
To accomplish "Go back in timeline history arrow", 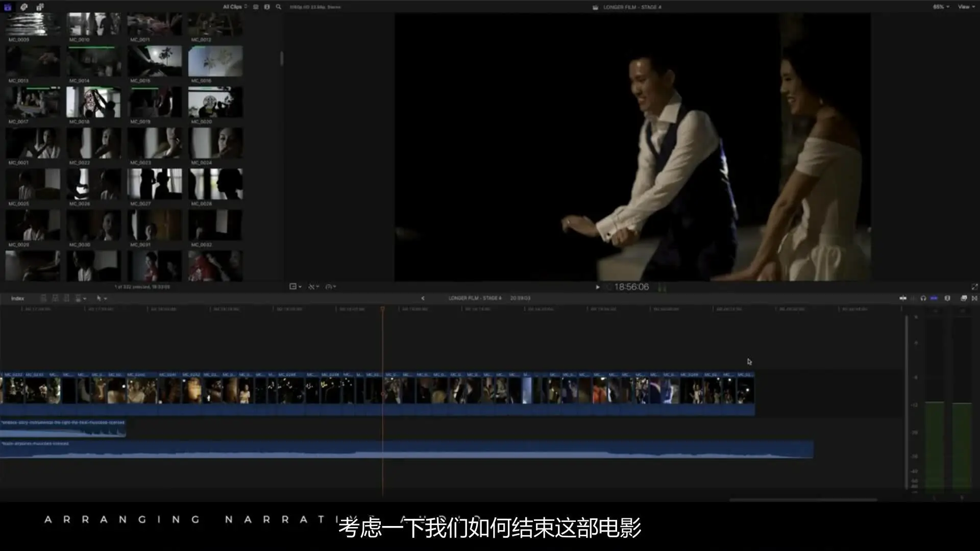I will [423, 298].
